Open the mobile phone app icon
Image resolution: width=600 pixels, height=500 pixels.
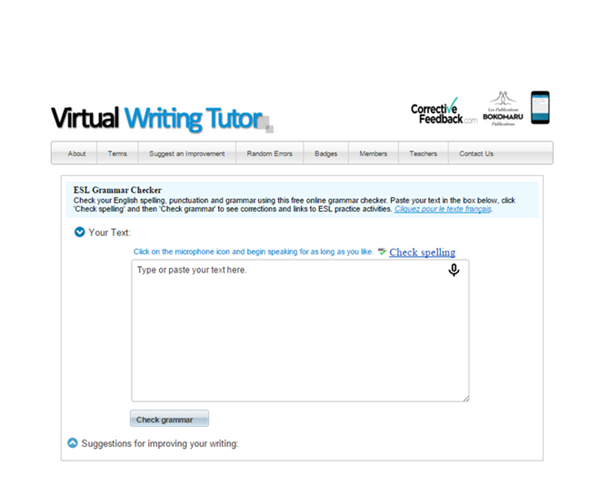(x=540, y=107)
